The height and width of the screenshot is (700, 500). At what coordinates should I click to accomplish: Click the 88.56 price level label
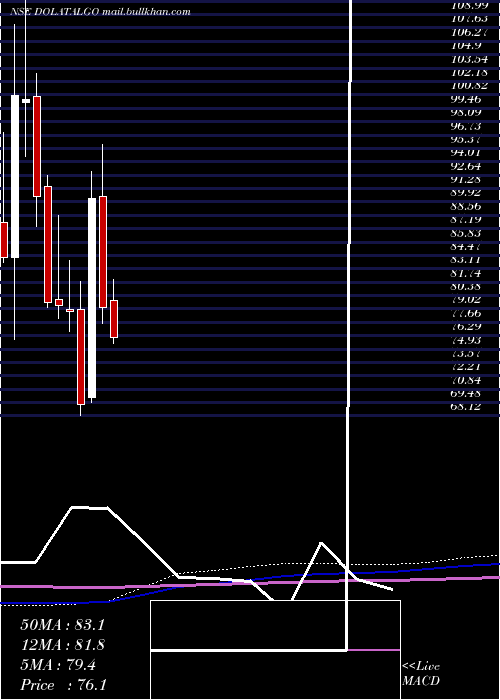[x=466, y=206]
